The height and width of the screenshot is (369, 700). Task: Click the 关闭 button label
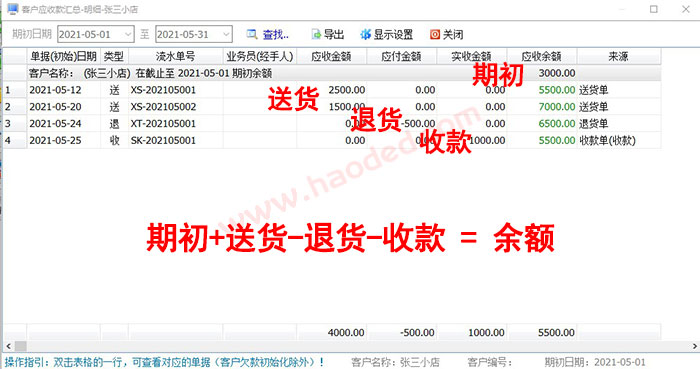[453, 34]
